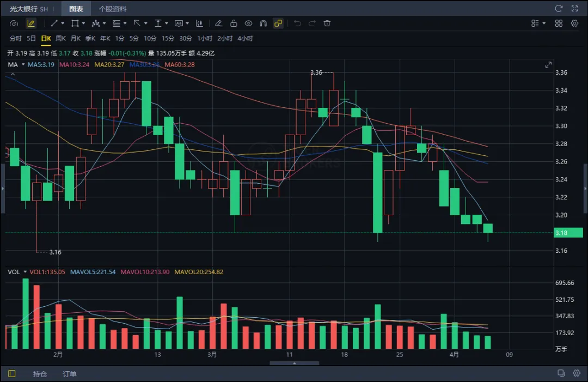The image size is (588, 382).
Task: Select the 日K timeframe
Action: pos(46,38)
